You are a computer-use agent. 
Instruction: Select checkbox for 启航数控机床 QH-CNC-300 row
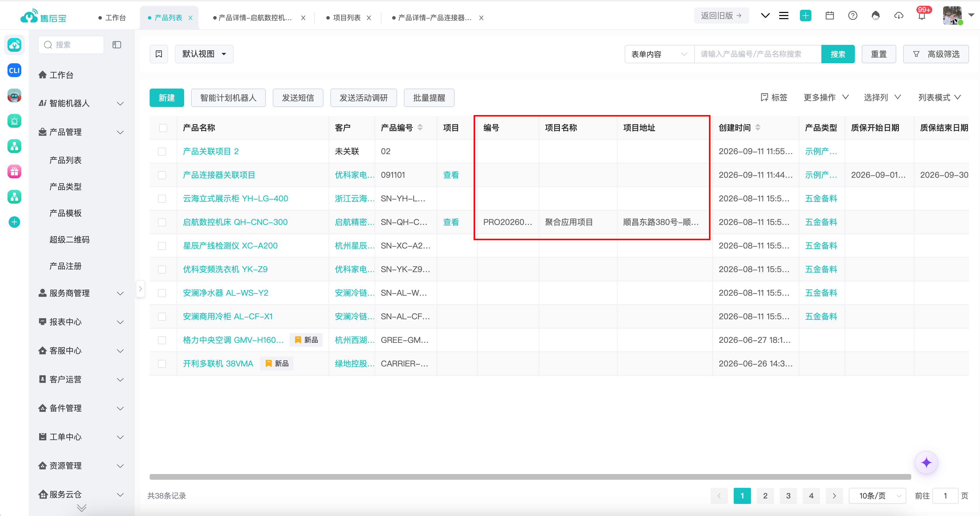[162, 222]
